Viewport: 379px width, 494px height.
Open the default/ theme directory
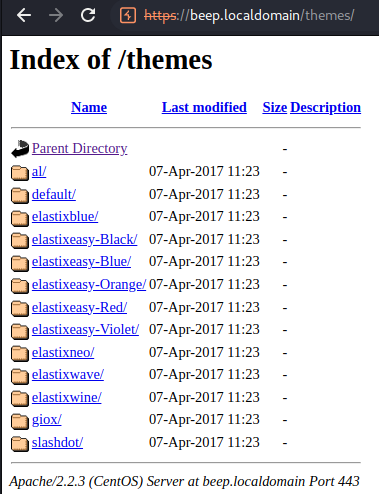54,194
